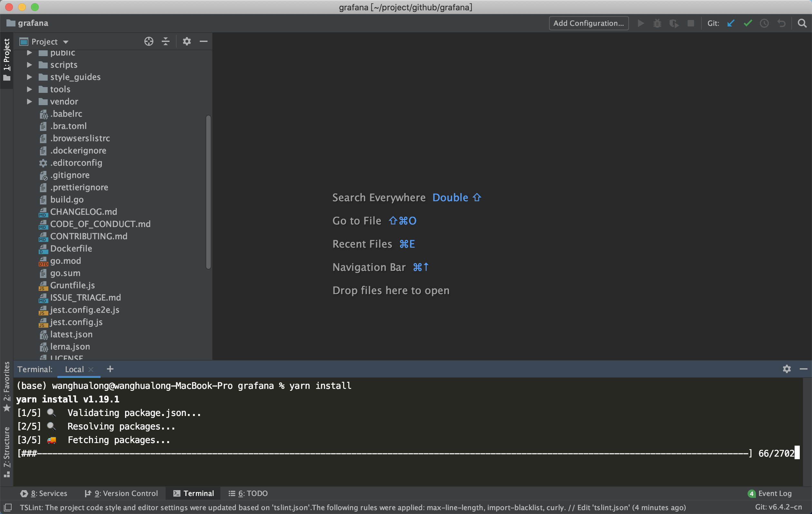
Task: Click Run with Coverage icon
Action: [x=674, y=23]
